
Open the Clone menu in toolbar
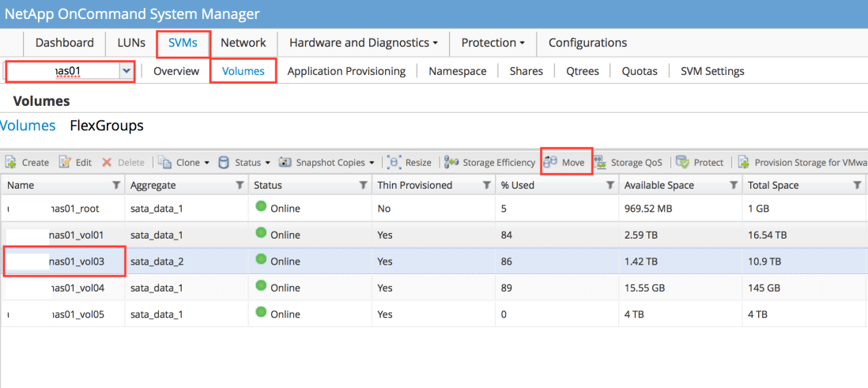(184, 163)
